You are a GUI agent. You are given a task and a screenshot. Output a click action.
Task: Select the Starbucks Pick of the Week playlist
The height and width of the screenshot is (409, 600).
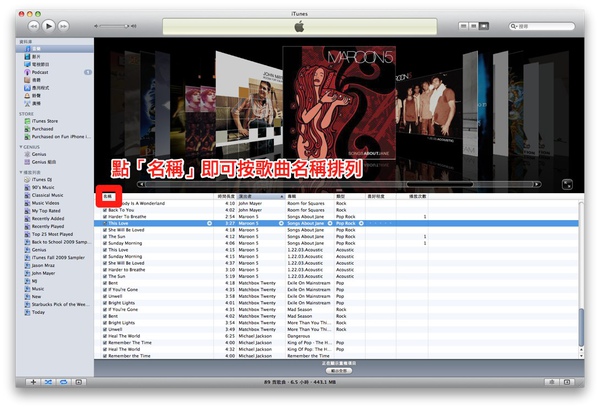pos(55,305)
